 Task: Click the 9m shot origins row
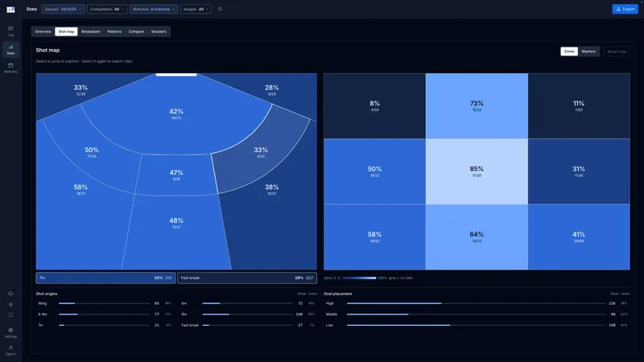[x=249, y=314]
